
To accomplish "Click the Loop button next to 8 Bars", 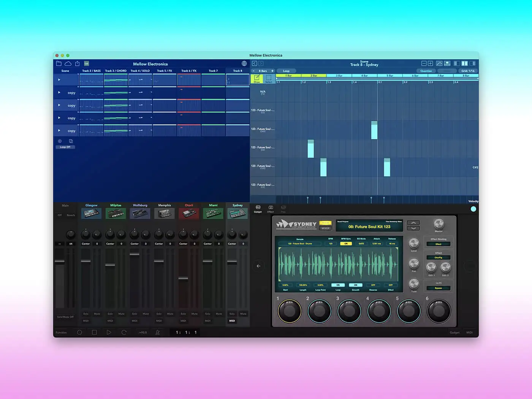I will click(286, 71).
